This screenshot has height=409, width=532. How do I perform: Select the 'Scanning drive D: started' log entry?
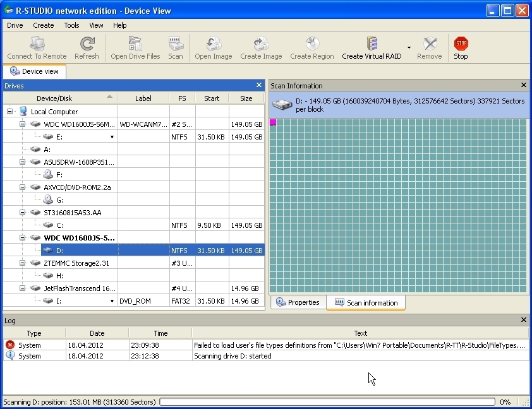pos(266,356)
